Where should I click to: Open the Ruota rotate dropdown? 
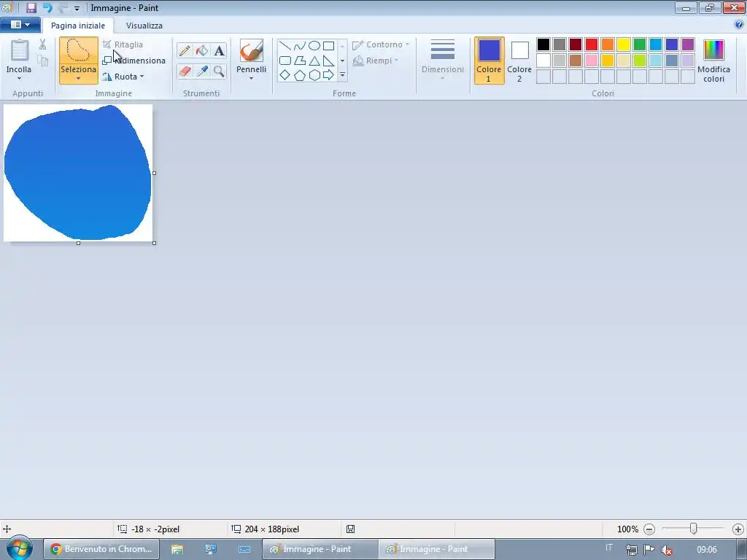click(x=123, y=77)
